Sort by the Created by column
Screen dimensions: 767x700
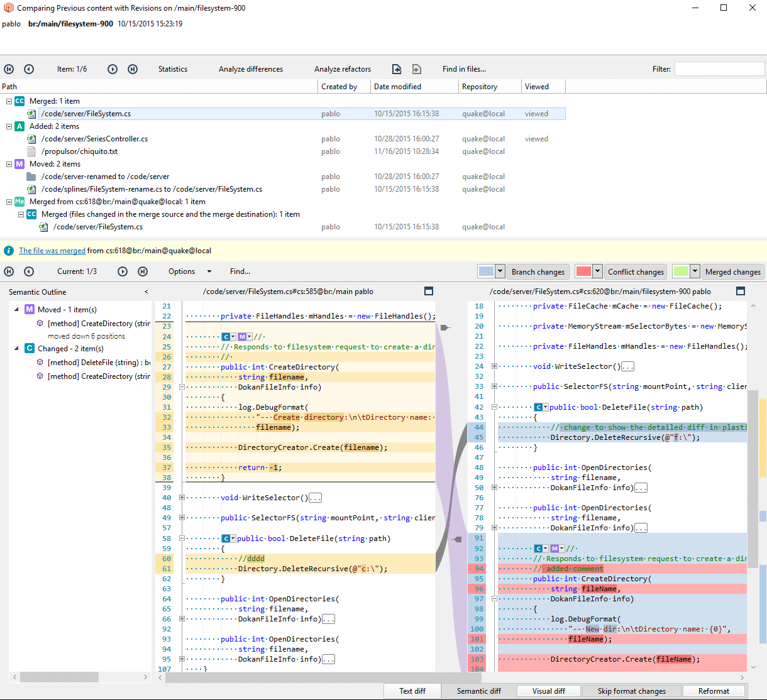pyautogui.click(x=344, y=87)
